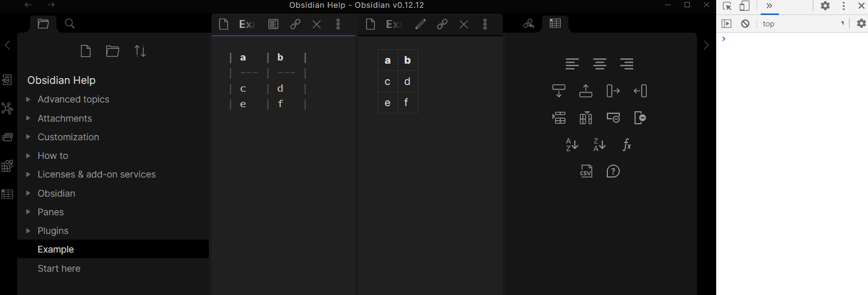Screen dimensions: 868x295
Task: Show more DevTools tabs
Action: pyautogui.click(x=770, y=6)
